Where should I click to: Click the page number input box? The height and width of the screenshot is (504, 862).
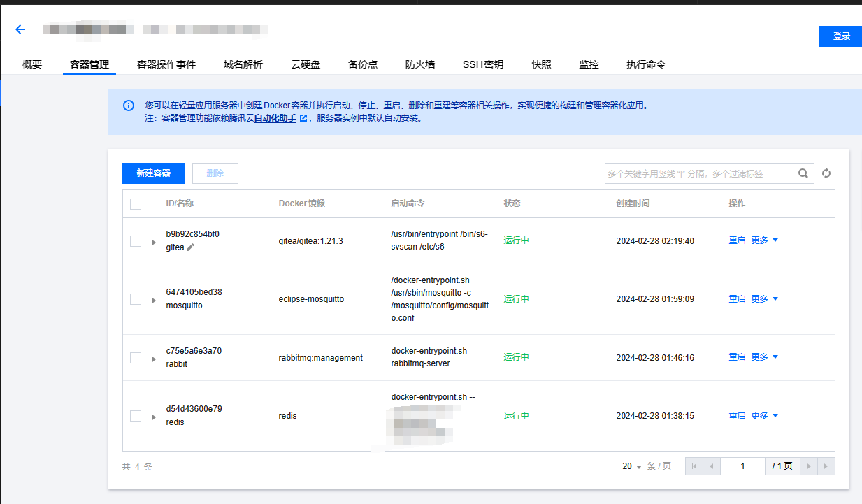click(x=742, y=466)
